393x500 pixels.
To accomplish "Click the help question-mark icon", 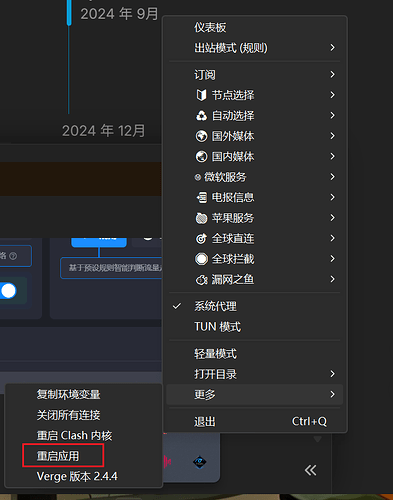I will pyautogui.click(x=13, y=256).
